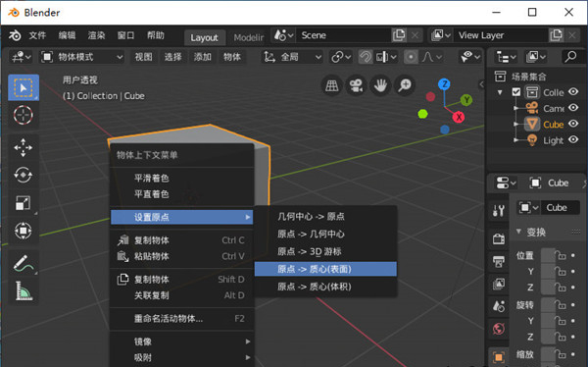Select the 3D Cursor tool
588x367 pixels.
[x=23, y=115]
